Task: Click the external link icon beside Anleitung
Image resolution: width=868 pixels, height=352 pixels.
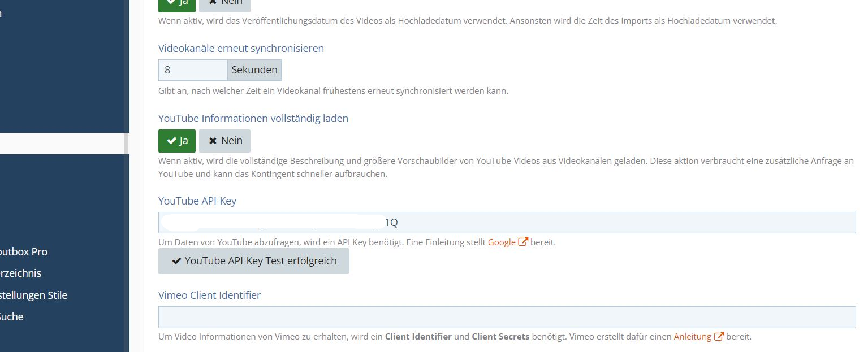Action: click(x=719, y=336)
